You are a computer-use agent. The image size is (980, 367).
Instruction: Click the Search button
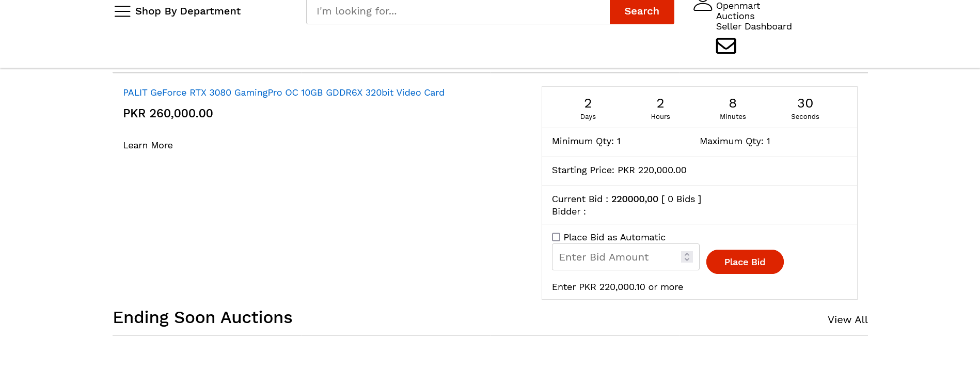[x=642, y=11]
